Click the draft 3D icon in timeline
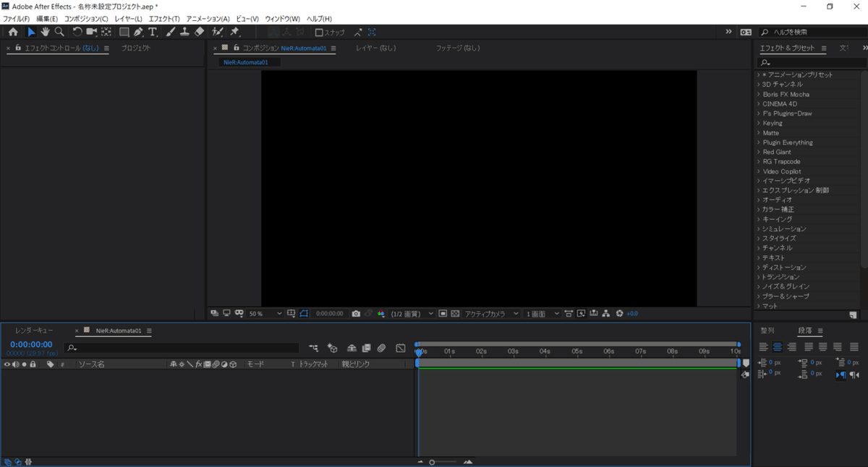Screen dimensions: 868x467 coord(332,348)
